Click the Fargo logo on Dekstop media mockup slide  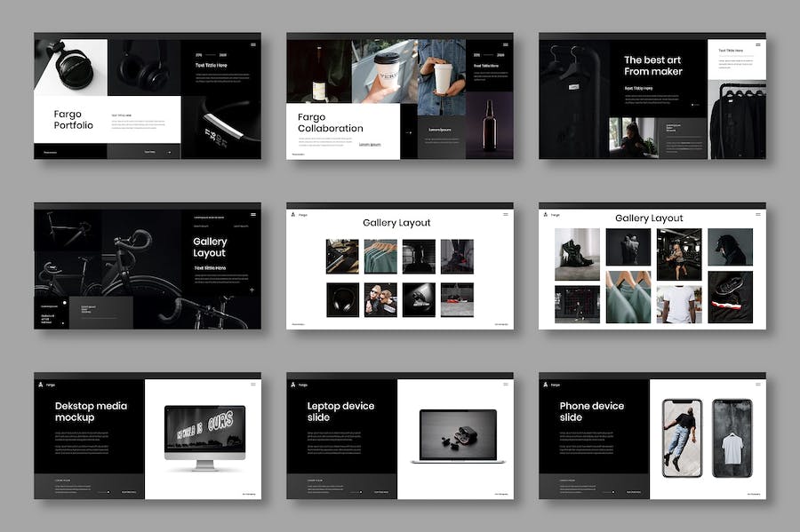(38, 385)
